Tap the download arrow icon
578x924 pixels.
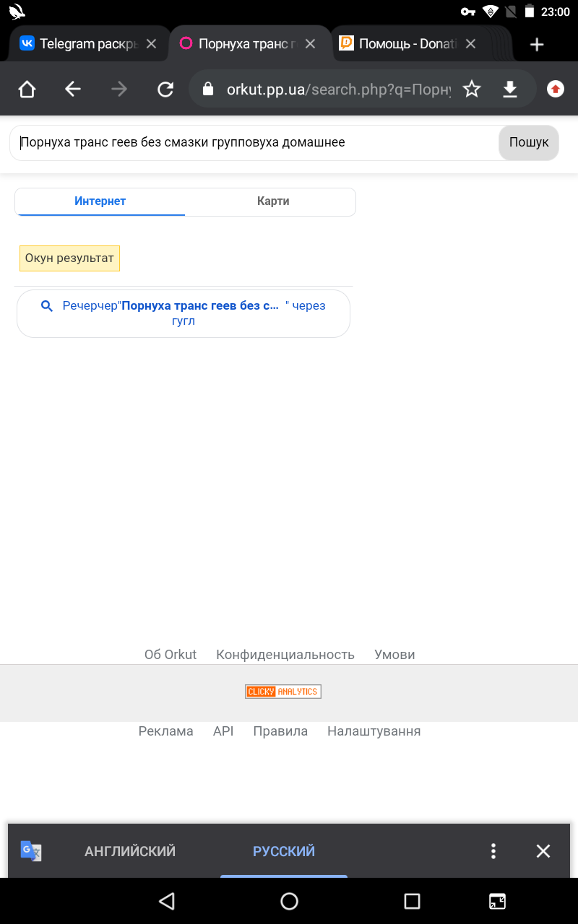[510, 89]
